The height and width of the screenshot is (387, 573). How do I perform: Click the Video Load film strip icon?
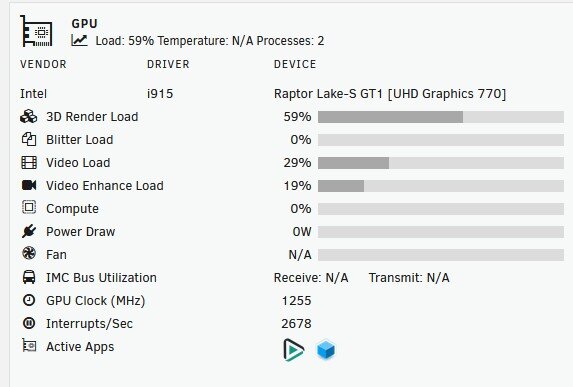[29, 162]
